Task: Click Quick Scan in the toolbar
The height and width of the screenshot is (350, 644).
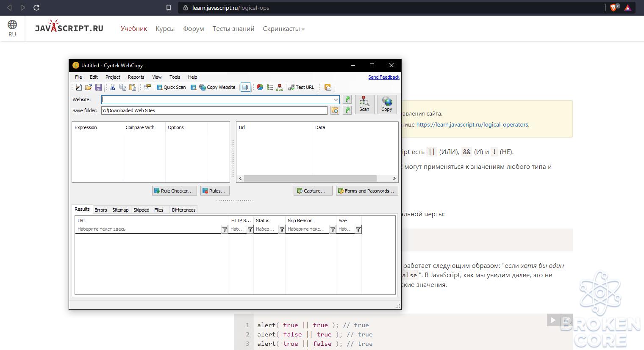Action: (x=171, y=87)
